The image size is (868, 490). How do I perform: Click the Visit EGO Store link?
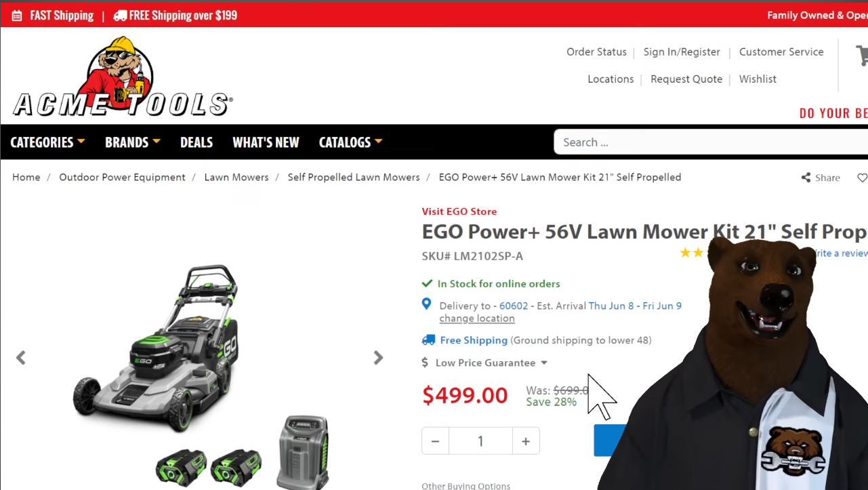(459, 211)
